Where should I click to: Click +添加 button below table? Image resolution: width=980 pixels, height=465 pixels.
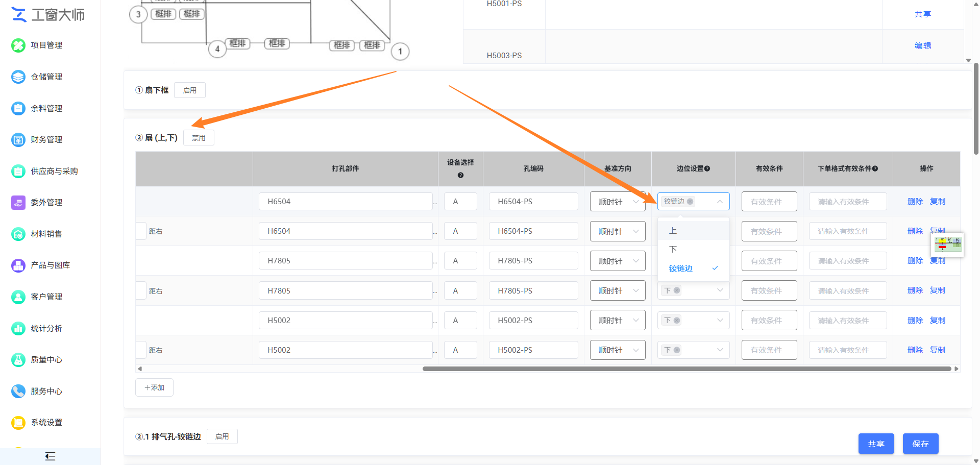[x=154, y=387]
